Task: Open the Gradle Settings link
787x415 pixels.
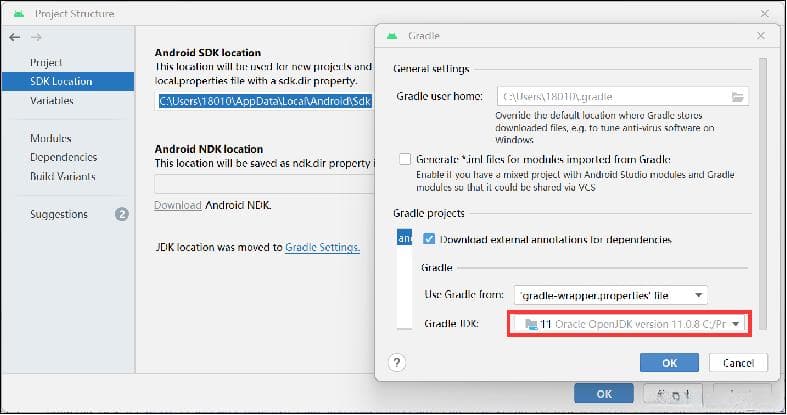Action: (322, 247)
